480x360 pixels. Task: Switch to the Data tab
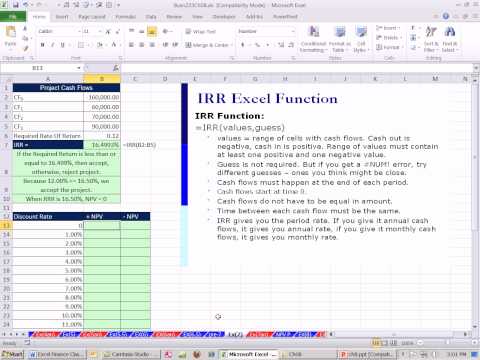(x=151, y=16)
